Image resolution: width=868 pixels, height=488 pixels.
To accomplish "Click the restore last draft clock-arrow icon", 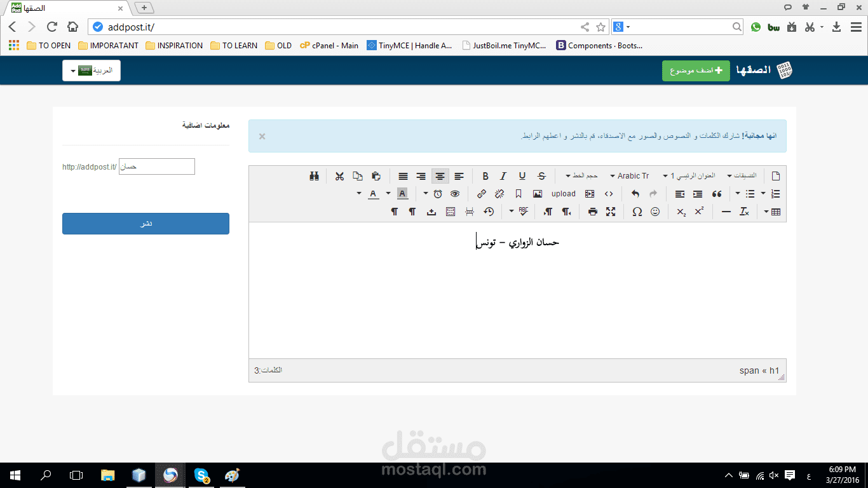I will pyautogui.click(x=489, y=212).
